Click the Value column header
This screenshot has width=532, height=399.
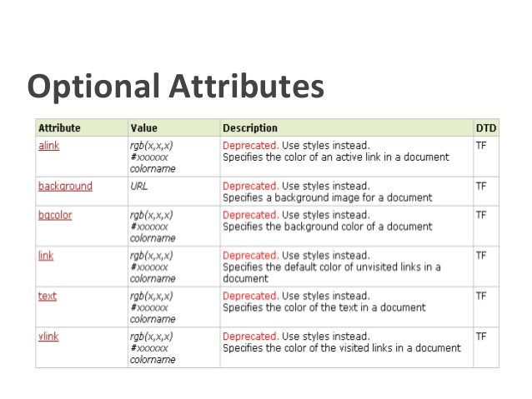pyautogui.click(x=143, y=128)
